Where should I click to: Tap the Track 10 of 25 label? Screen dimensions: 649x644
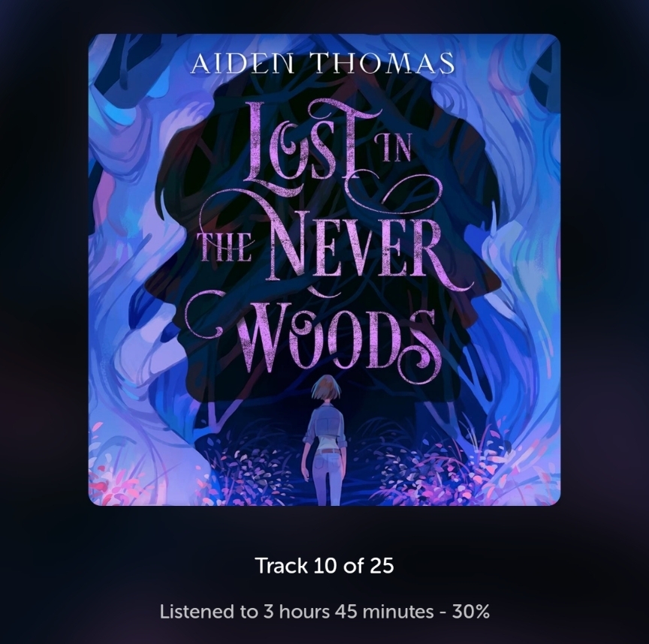[x=324, y=565]
